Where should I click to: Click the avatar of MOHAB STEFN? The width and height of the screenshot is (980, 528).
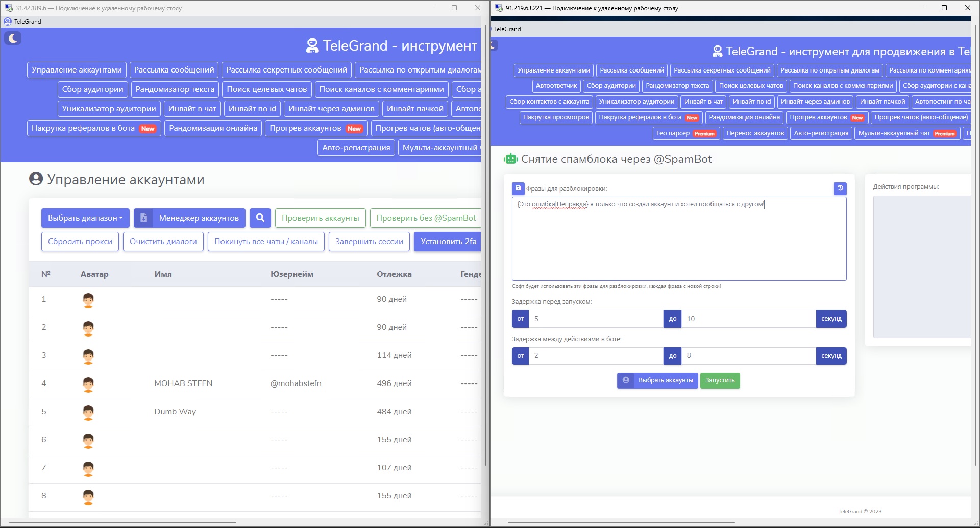[88, 385]
